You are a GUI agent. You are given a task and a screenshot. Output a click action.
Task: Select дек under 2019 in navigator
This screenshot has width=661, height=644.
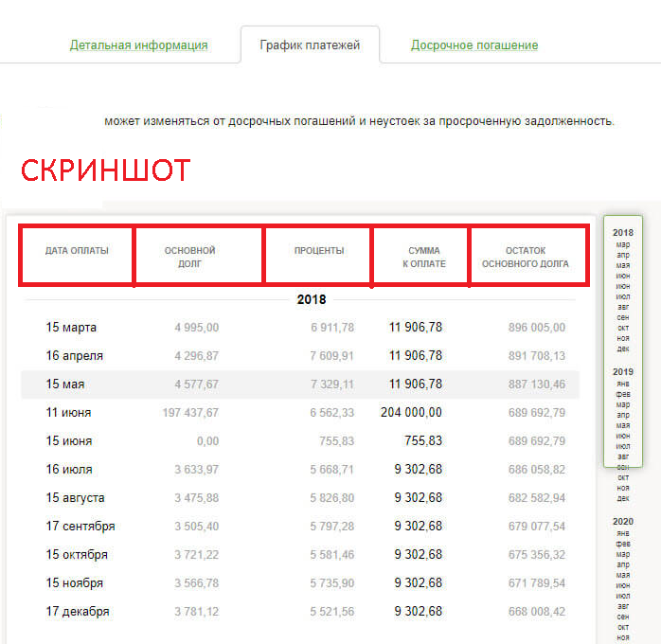point(622,498)
